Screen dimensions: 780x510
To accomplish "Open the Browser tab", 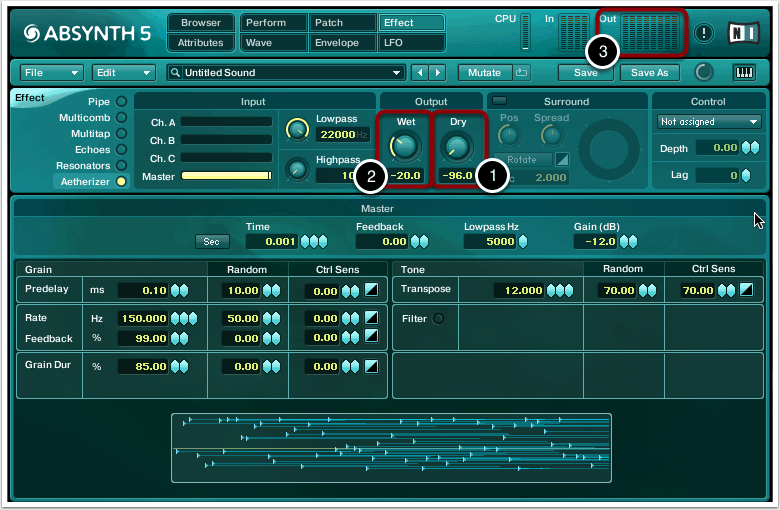I will coord(201,23).
